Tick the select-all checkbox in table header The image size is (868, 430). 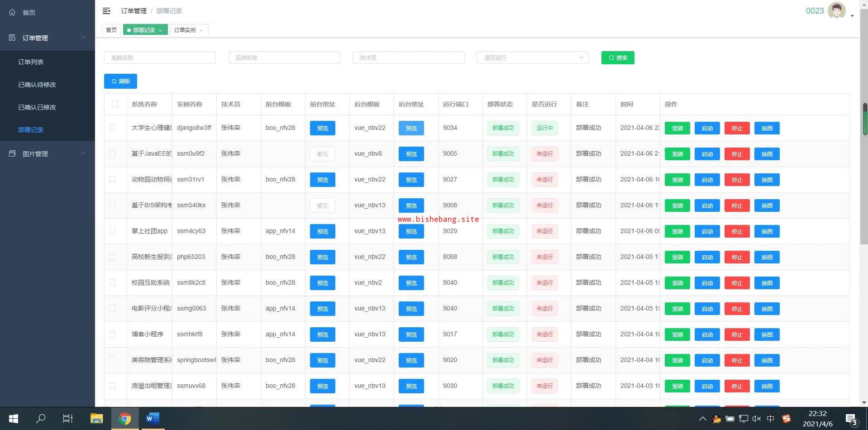tap(115, 104)
